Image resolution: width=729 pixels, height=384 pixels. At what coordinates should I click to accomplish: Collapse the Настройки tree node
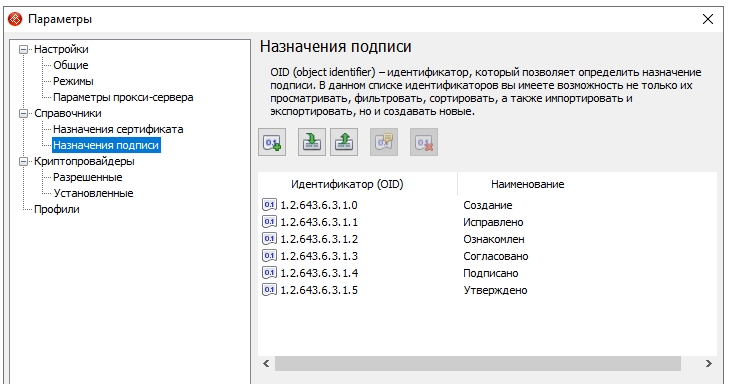(x=23, y=49)
